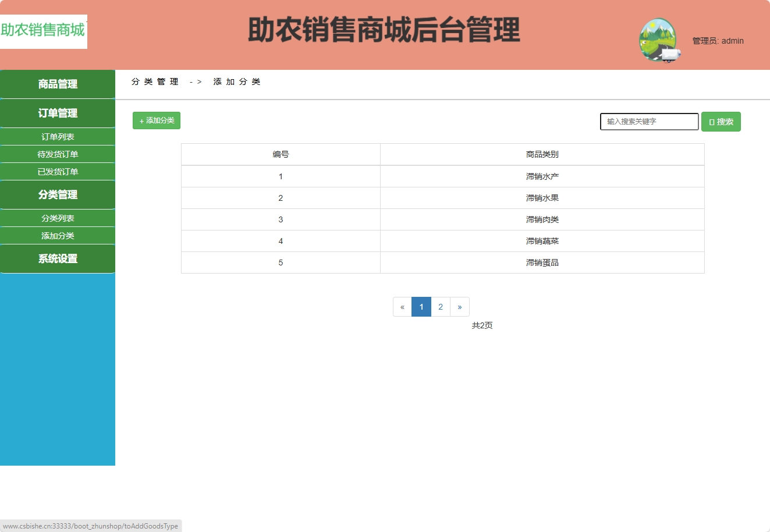Select the 滞销蔬菜 table cell

(x=542, y=241)
